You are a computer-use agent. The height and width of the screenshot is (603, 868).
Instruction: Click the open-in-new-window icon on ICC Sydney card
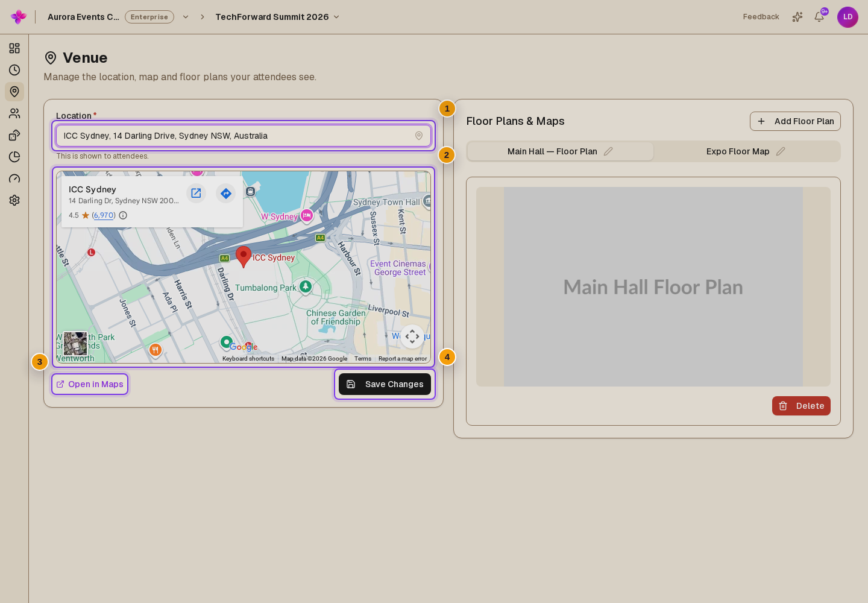(196, 193)
